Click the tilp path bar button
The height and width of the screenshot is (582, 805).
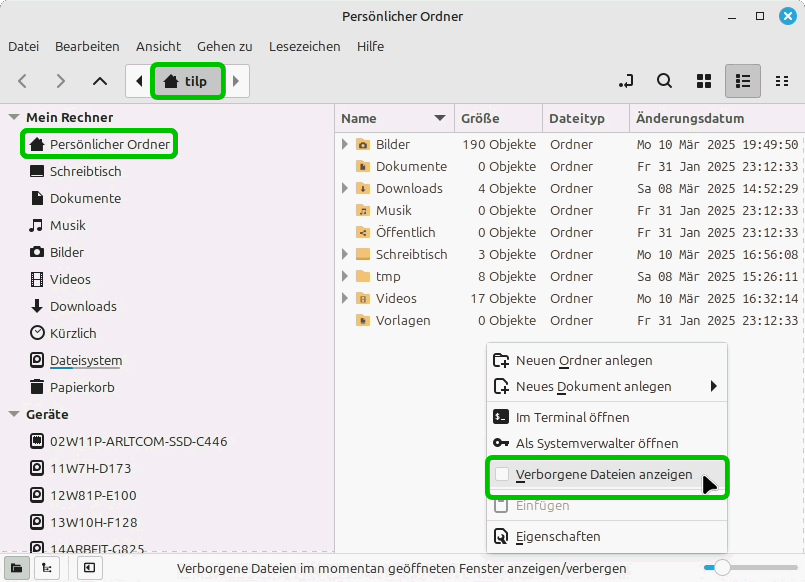coord(187,81)
